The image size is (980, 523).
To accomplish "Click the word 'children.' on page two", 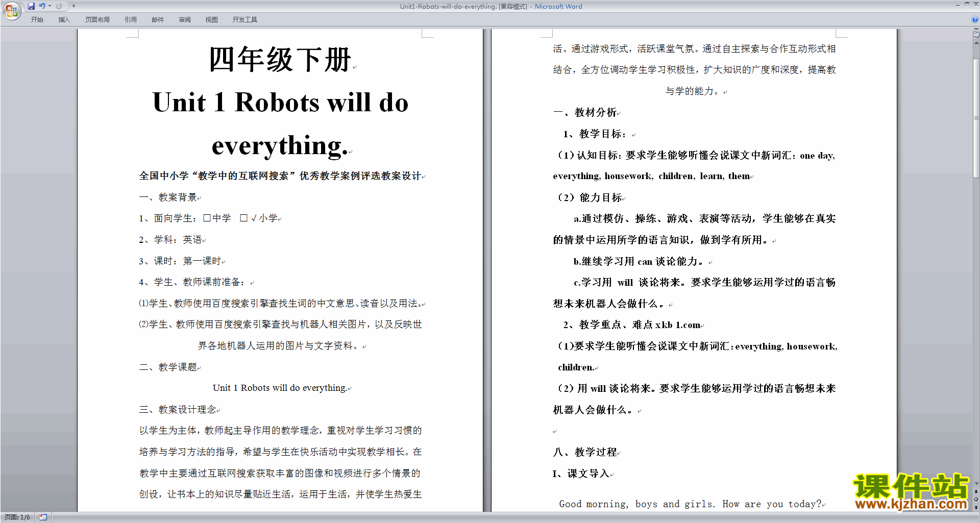I will tap(576, 367).
